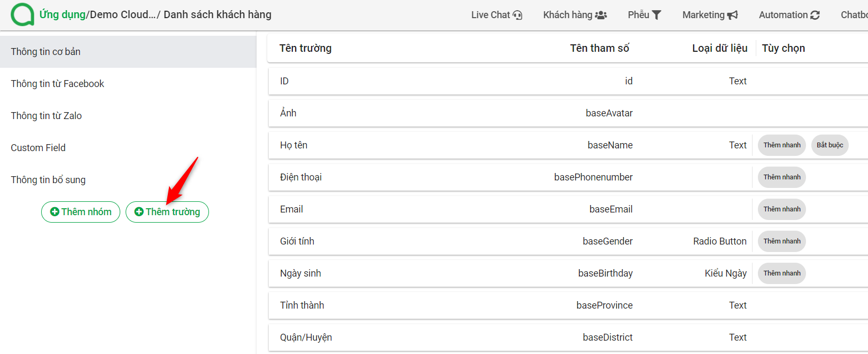Toggle Thêm nhanh for the Họ tên field
Image resolution: width=868 pixels, height=354 pixels.
(782, 145)
